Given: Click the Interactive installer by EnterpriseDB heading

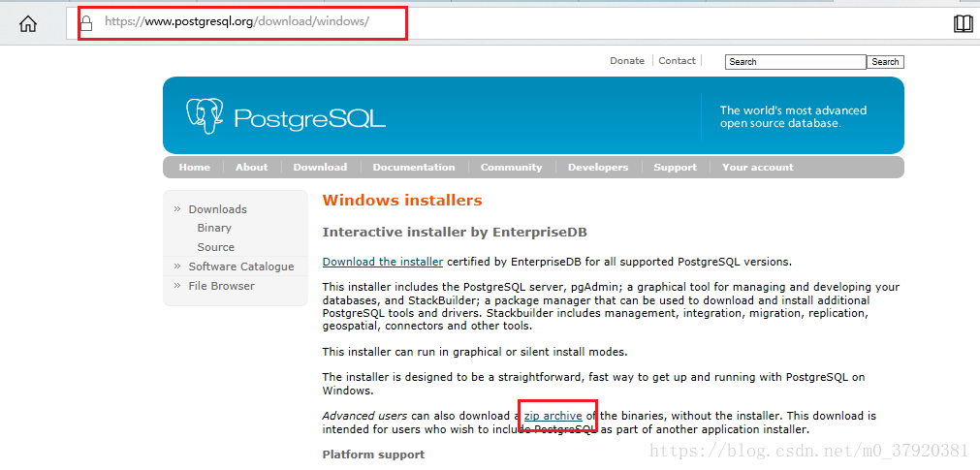Looking at the screenshot, I should pos(455,232).
